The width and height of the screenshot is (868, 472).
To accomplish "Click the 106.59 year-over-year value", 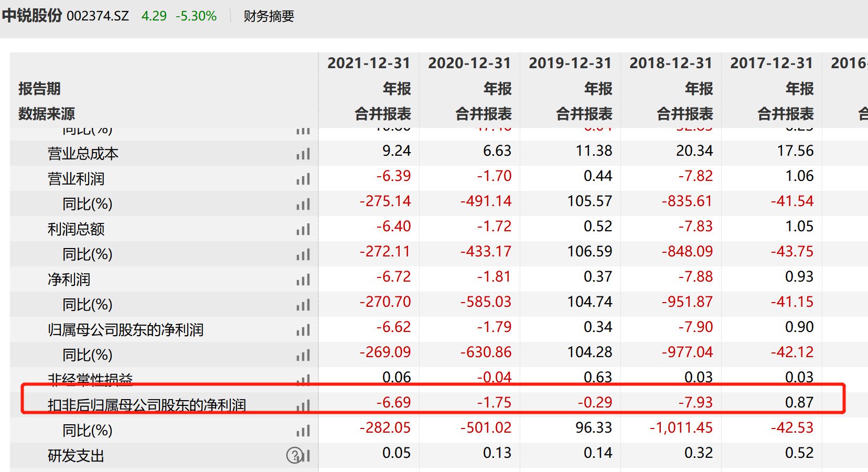I will click(590, 252).
